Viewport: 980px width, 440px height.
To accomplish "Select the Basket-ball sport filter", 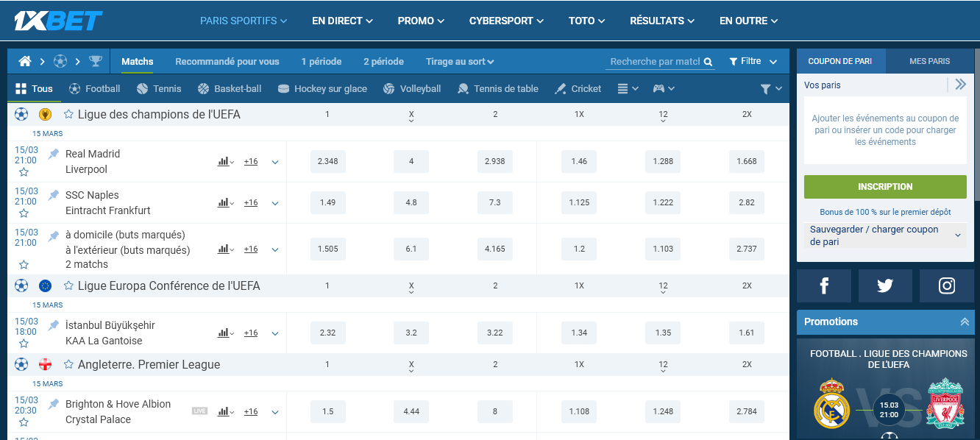I will tap(230, 88).
